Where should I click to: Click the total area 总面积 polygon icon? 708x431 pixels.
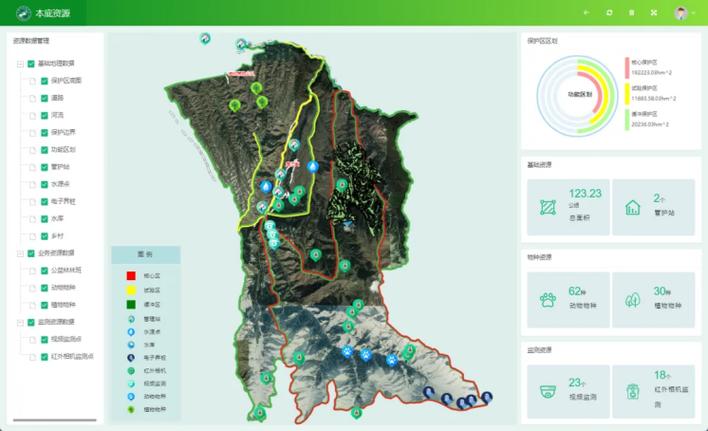pyautogui.click(x=548, y=207)
